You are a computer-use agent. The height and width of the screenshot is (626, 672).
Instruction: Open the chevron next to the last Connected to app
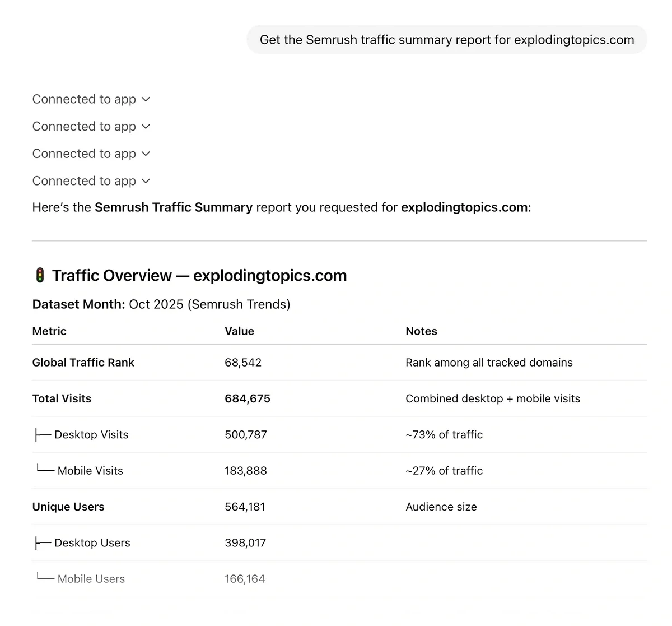click(146, 180)
